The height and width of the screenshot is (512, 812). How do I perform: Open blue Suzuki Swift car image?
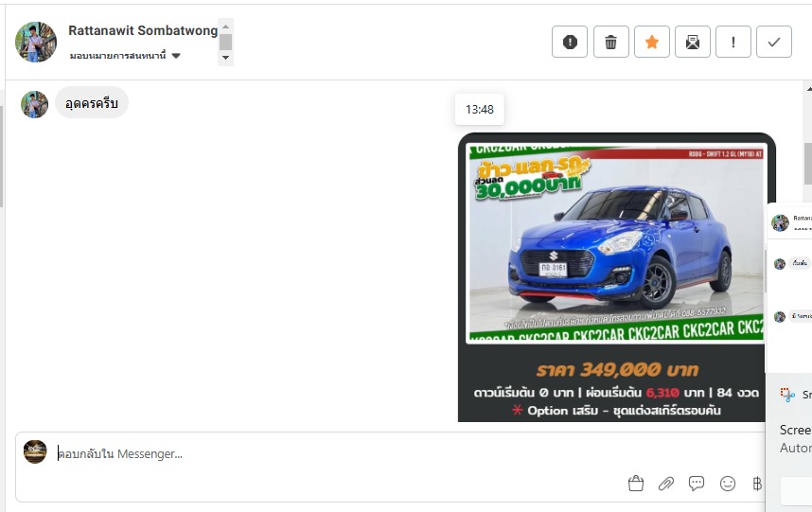[x=616, y=243]
